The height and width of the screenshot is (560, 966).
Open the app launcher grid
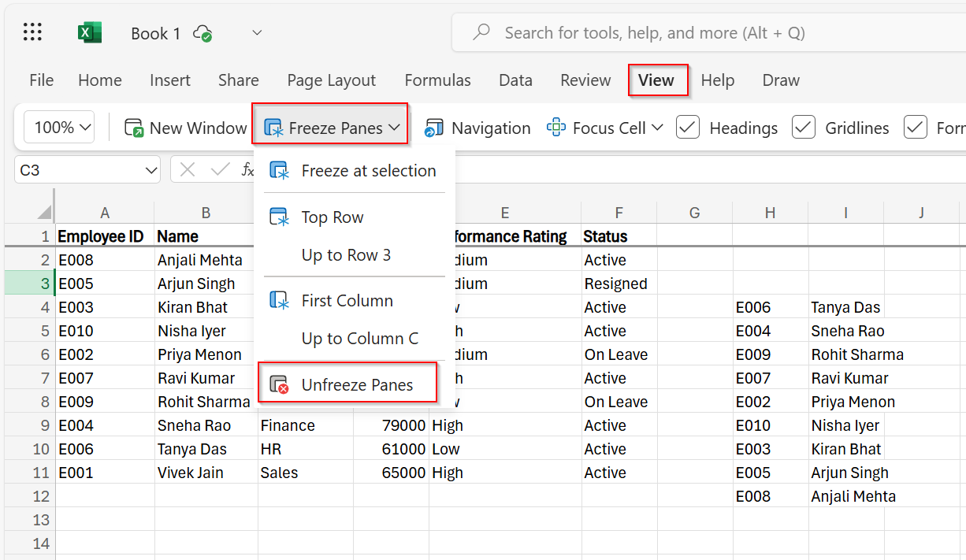[x=32, y=32]
